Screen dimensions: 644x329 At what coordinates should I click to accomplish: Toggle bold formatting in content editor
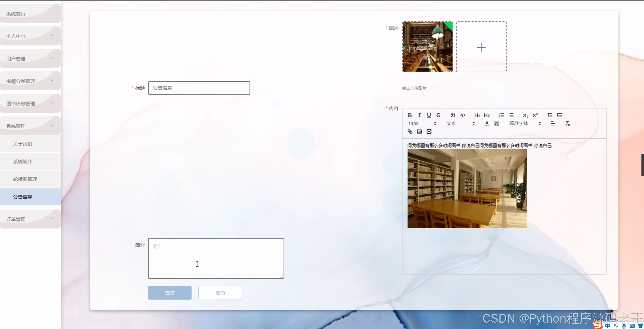[410, 115]
